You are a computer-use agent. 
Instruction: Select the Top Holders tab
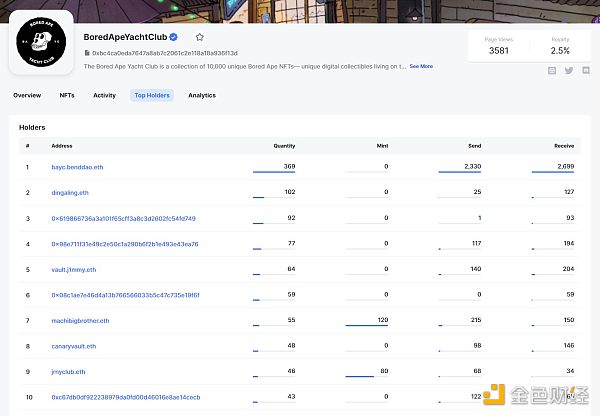(x=152, y=95)
